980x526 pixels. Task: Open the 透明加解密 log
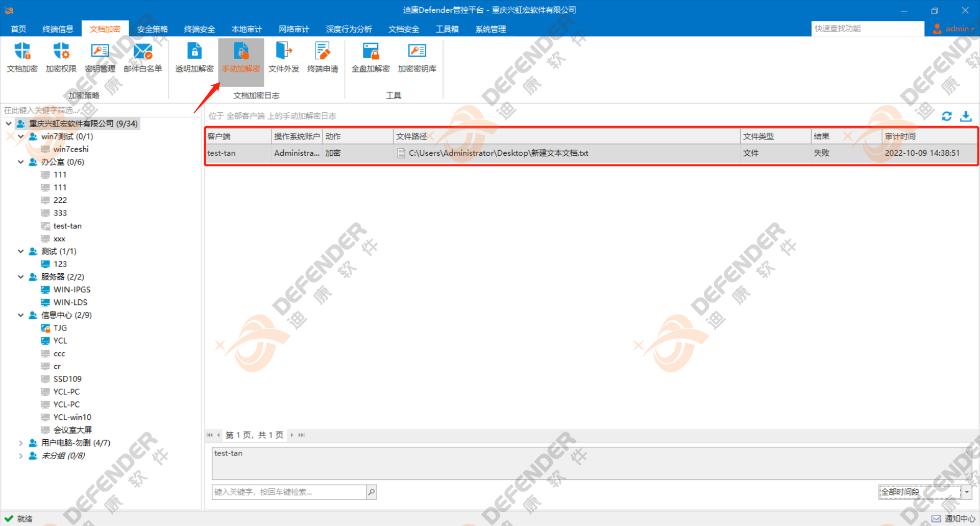pos(194,57)
